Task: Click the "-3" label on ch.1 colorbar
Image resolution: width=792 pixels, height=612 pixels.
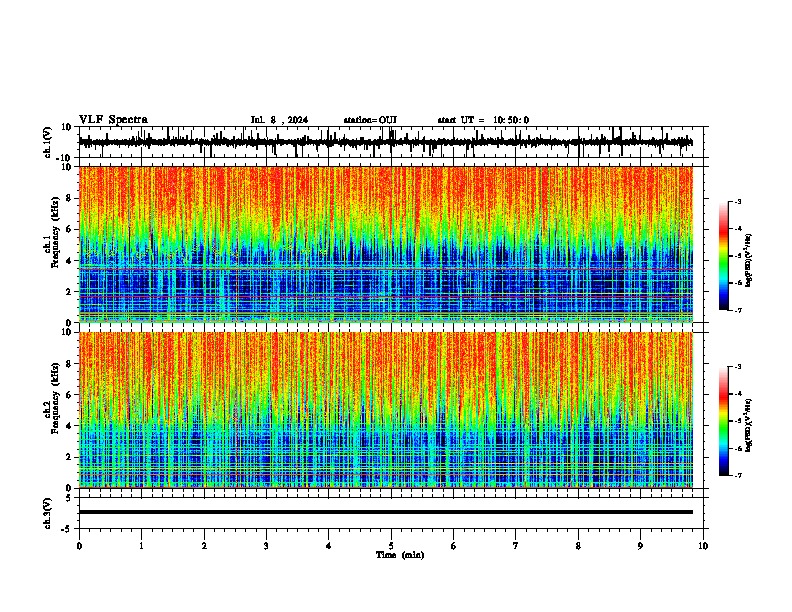Action: click(x=737, y=202)
